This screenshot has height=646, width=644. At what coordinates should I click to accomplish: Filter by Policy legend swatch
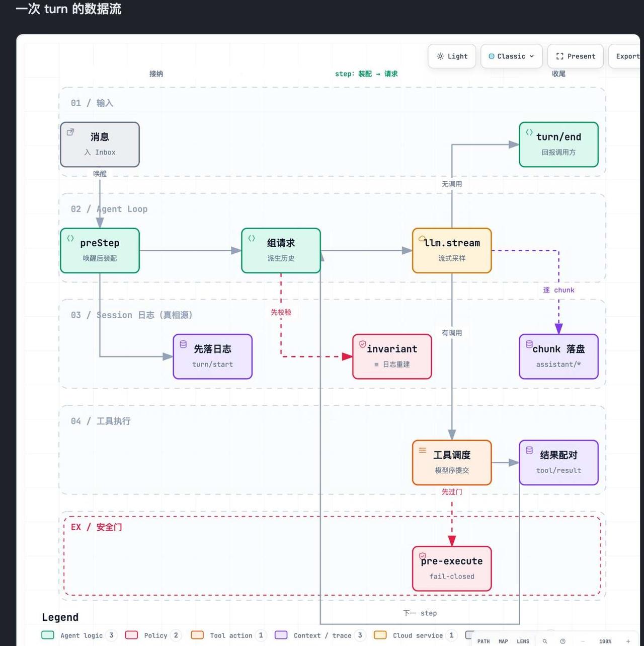[x=131, y=635]
